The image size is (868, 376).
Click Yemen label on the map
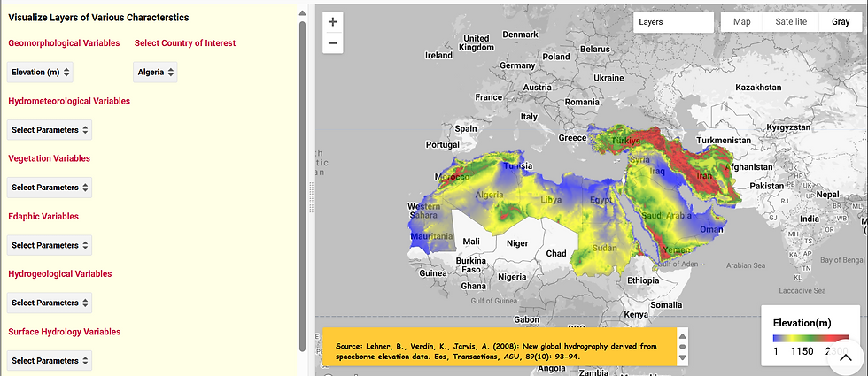point(678,249)
